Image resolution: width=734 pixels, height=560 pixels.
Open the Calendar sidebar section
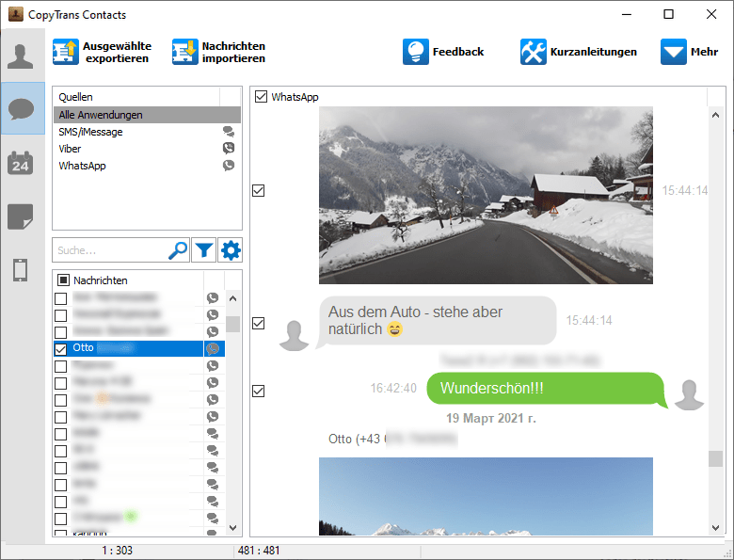coord(21,163)
